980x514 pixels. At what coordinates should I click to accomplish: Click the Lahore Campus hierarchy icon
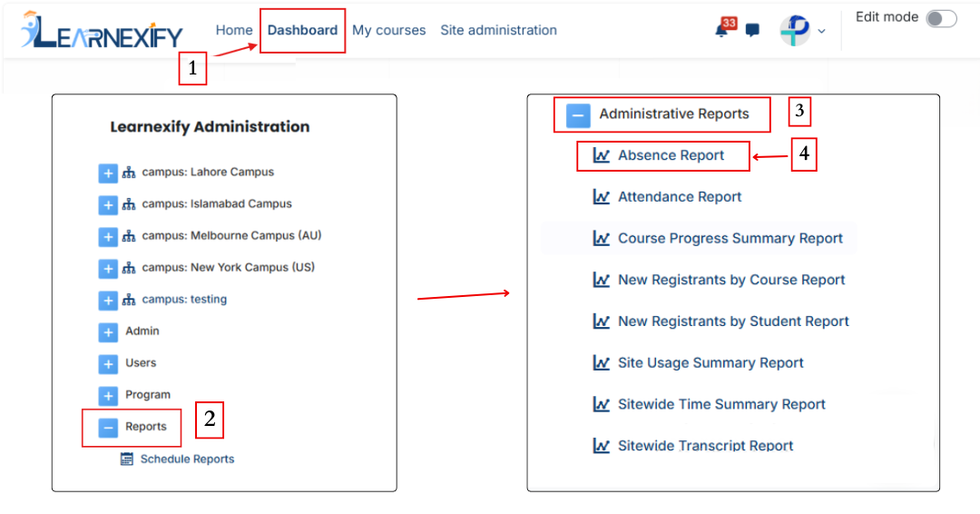pos(129,173)
